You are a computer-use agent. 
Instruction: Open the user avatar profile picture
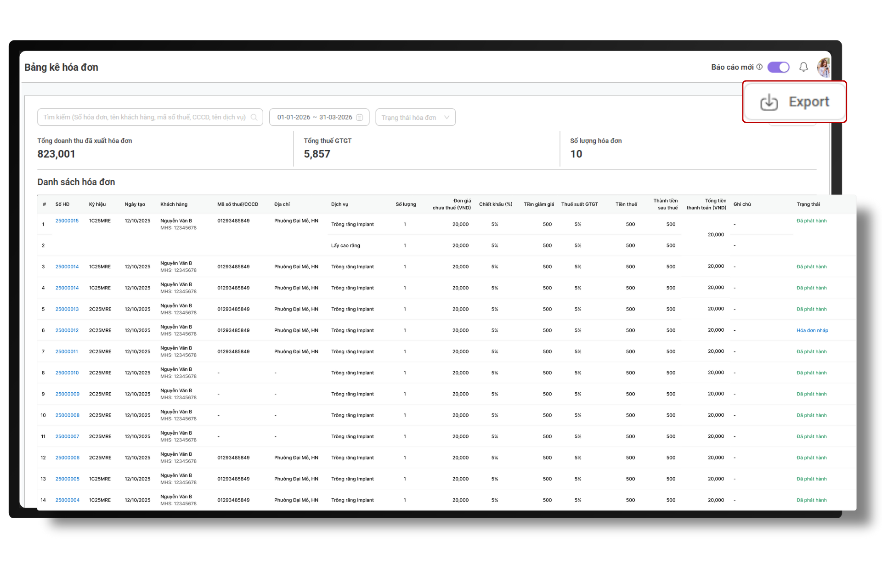pyautogui.click(x=823, y=68)
